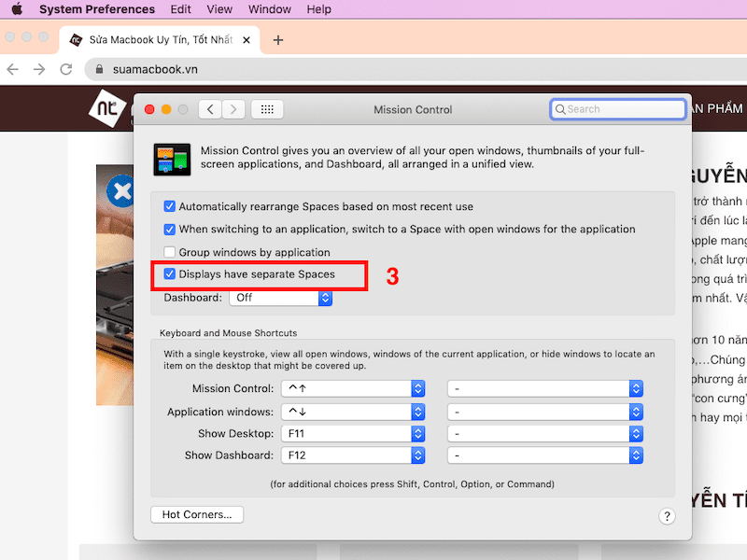Image resolution: width=747 pixels, height=560 pixels.
Task: Toggle Displays have separate Spaces
Action: coord(170,274)
